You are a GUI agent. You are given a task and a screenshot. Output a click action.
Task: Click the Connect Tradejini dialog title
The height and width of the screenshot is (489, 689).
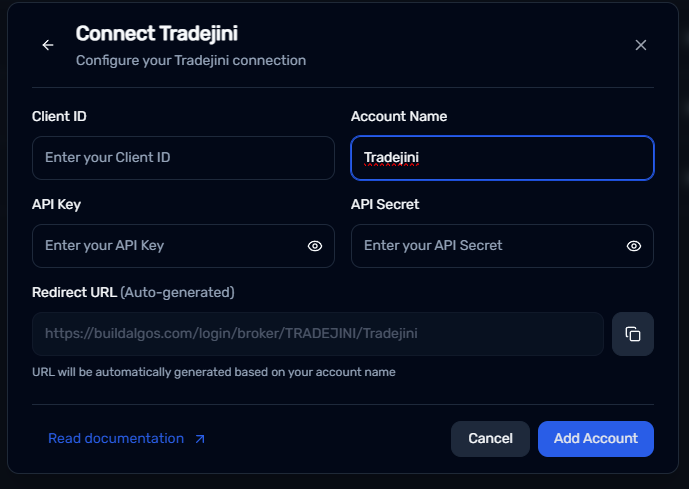[x=157, y=33]
